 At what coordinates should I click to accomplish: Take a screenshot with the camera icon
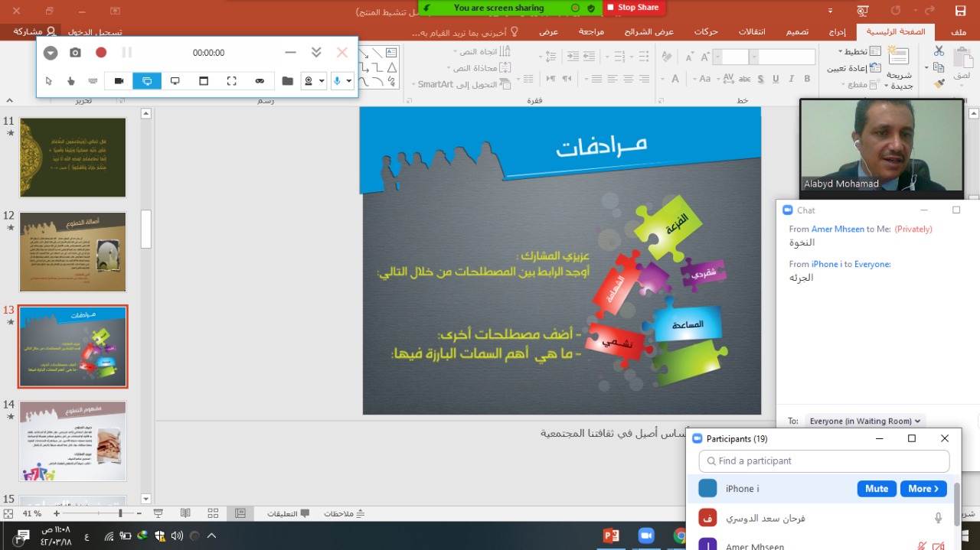75,53
